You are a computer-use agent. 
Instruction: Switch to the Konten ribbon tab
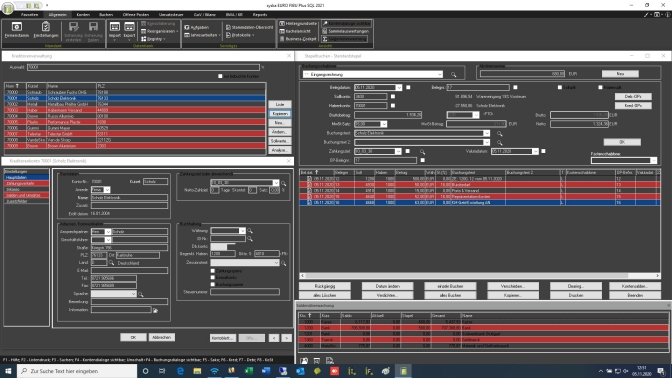[83, 15]
